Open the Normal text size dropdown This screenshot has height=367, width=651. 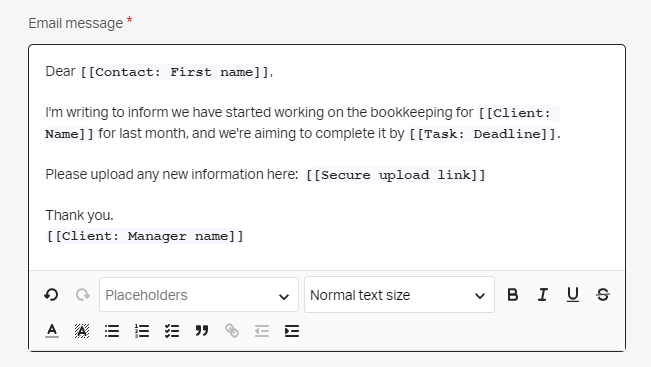coord(399,295)
